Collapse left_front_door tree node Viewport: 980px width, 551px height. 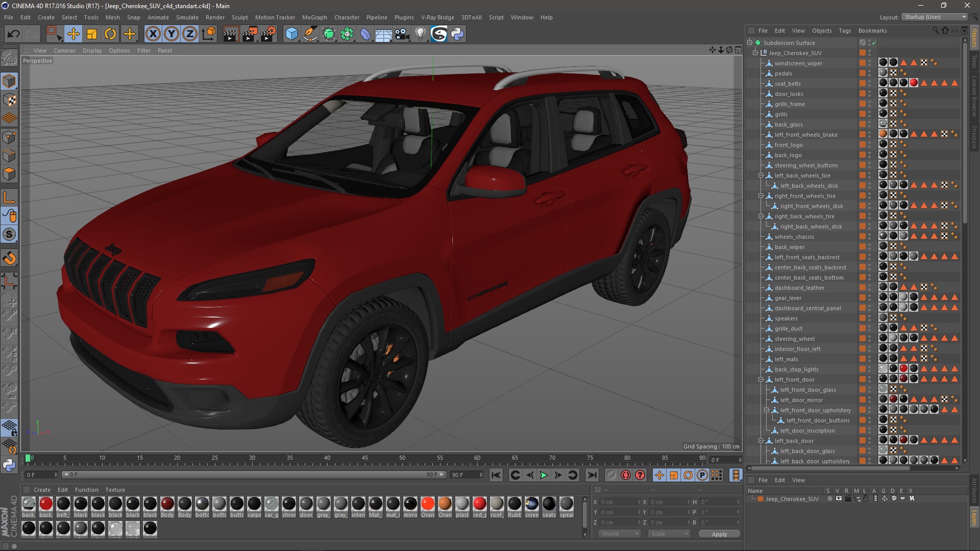[761, 380]
